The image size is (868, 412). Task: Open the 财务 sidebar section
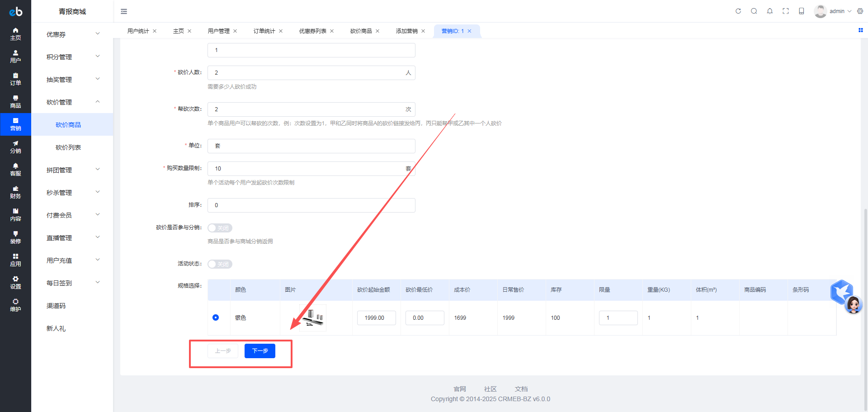pos(15,192)
